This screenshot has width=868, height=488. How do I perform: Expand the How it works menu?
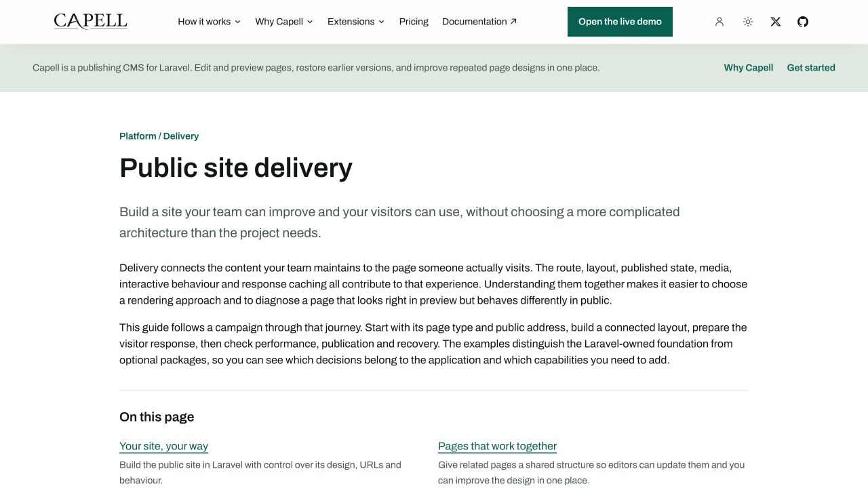point(210,22)
